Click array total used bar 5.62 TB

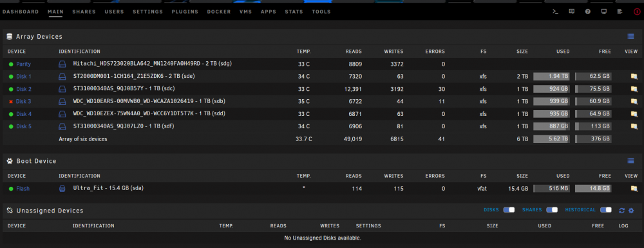[551, 138]
